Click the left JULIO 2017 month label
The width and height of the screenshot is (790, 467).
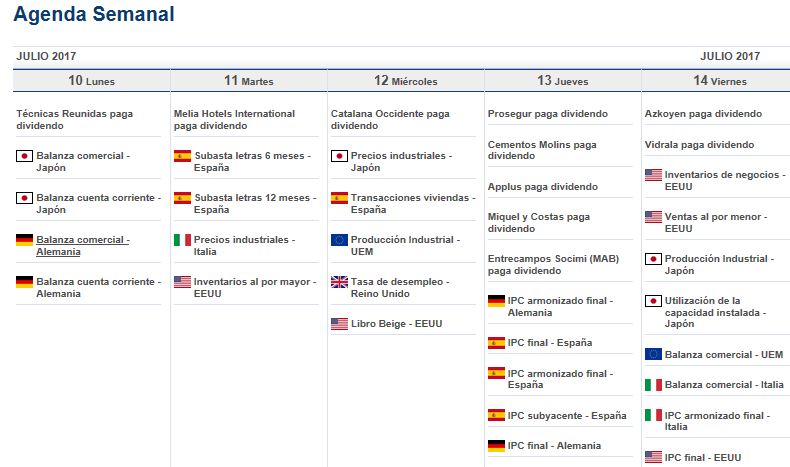(x=46, y=56)
